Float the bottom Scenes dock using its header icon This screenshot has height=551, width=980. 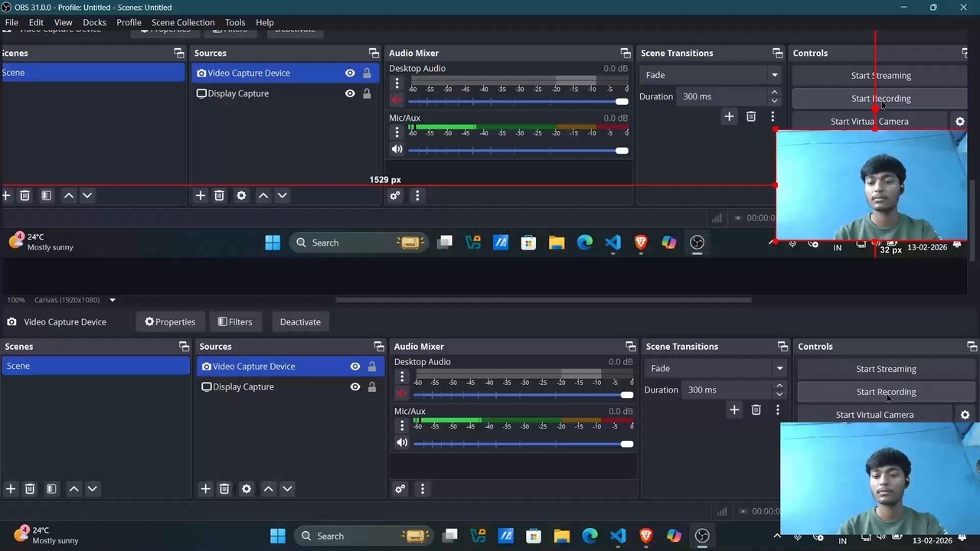click(184, 347)
